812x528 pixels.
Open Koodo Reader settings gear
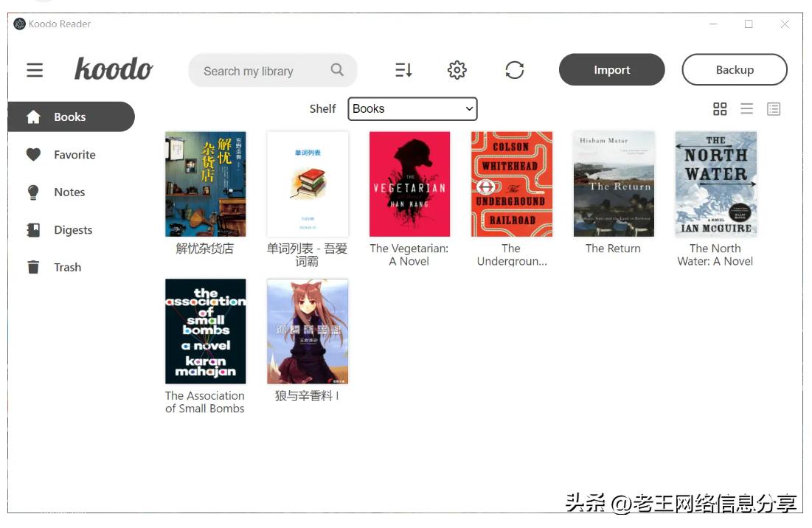click(457, 69)
